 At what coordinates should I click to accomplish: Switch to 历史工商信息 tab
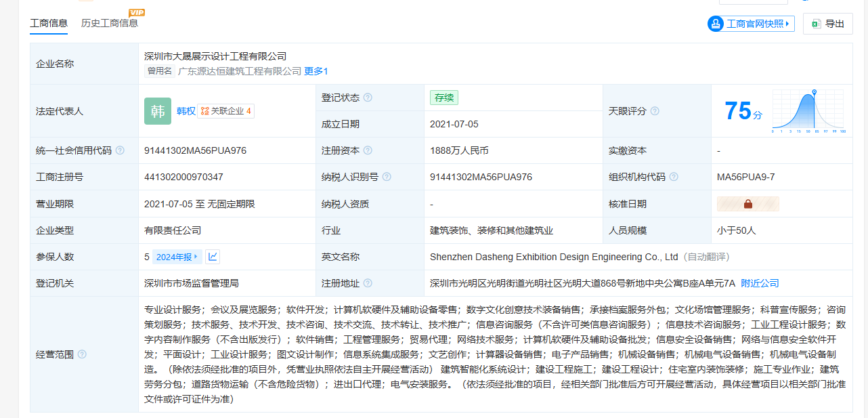tap(110, 23)
